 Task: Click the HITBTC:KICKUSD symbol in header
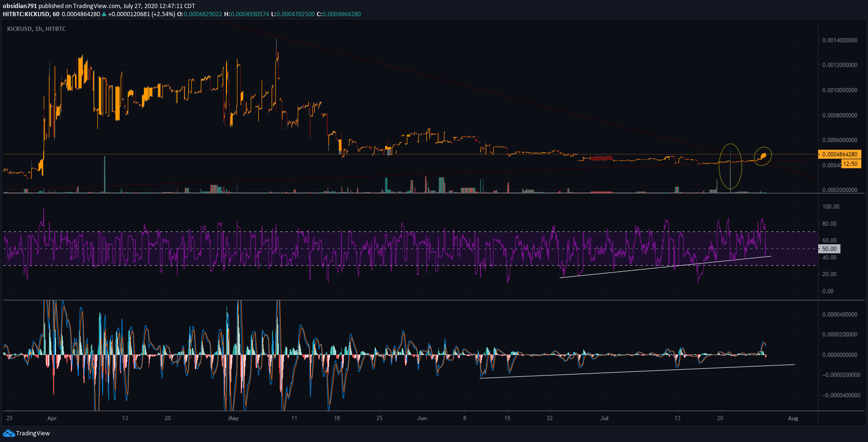(26, 14)
